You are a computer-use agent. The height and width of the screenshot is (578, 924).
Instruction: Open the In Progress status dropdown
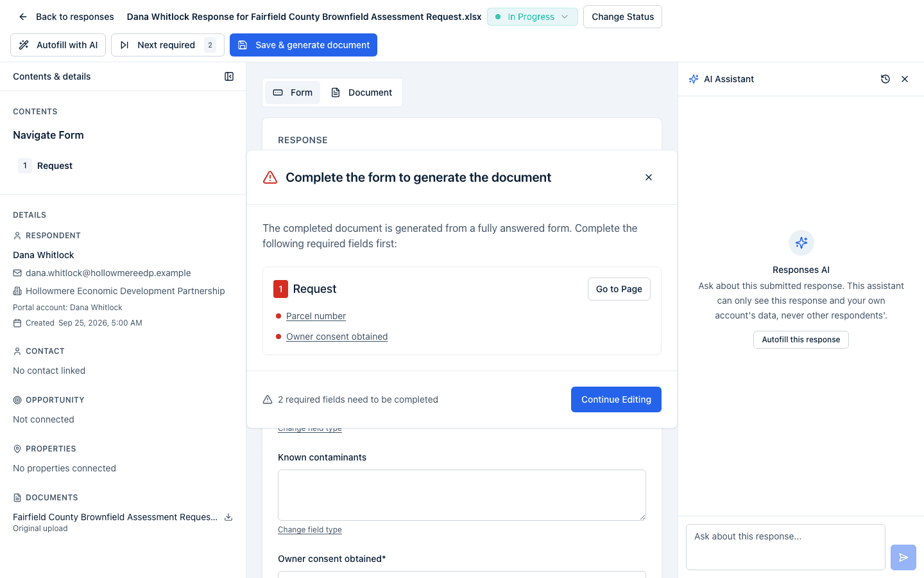pyautogui.click(x=533, y=17)
